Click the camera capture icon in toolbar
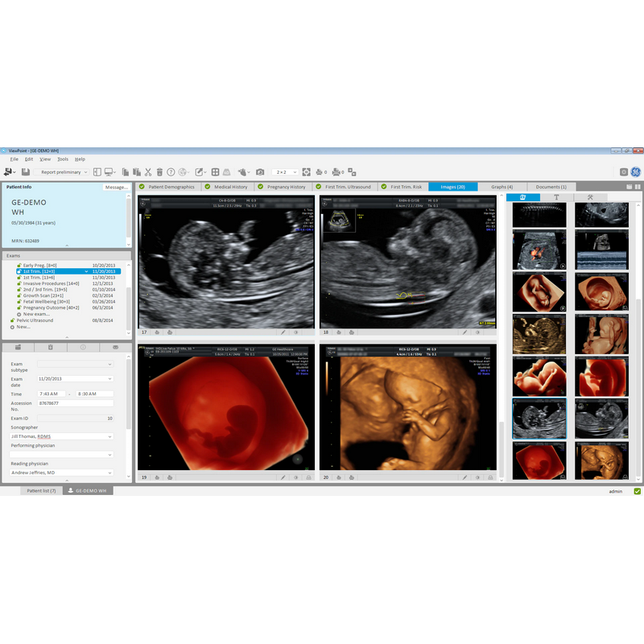Viewport: 644px width, 644px height. (x=260, y=172)
